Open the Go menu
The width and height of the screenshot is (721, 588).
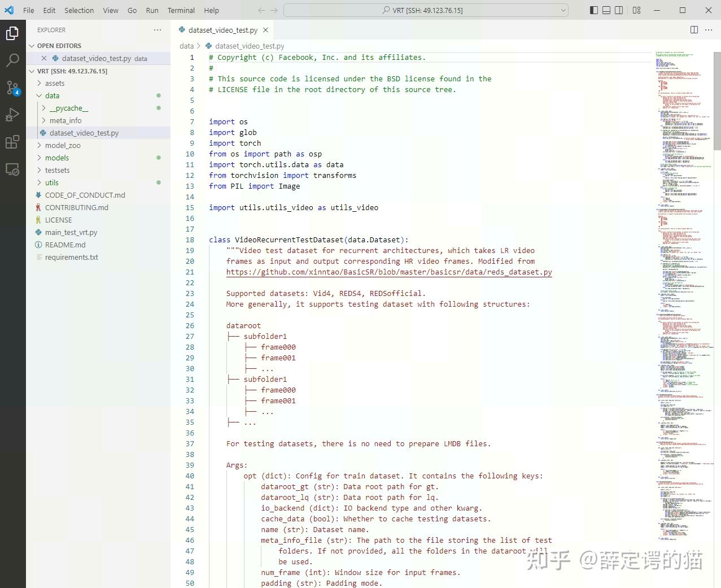pyautogui.click(x=132, y=10)
